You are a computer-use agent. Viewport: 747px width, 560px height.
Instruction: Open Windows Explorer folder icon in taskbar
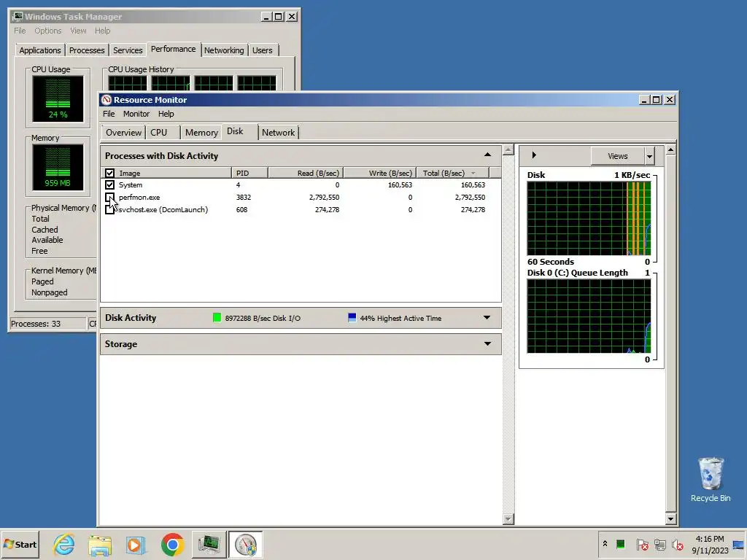click(x=100, y=545)
